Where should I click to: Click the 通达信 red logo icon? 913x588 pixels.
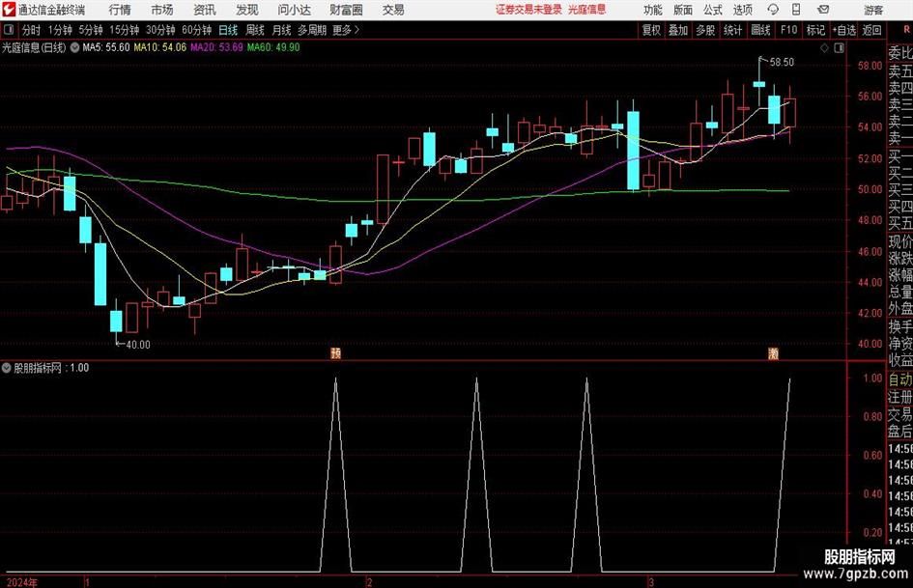click(9, 10)
